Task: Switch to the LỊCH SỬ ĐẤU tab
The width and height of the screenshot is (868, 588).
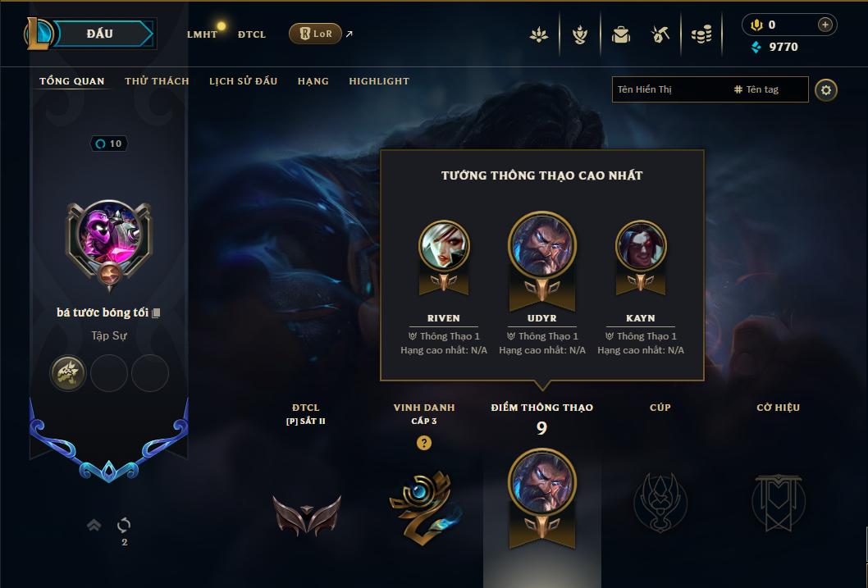Action: pos(243,81)
